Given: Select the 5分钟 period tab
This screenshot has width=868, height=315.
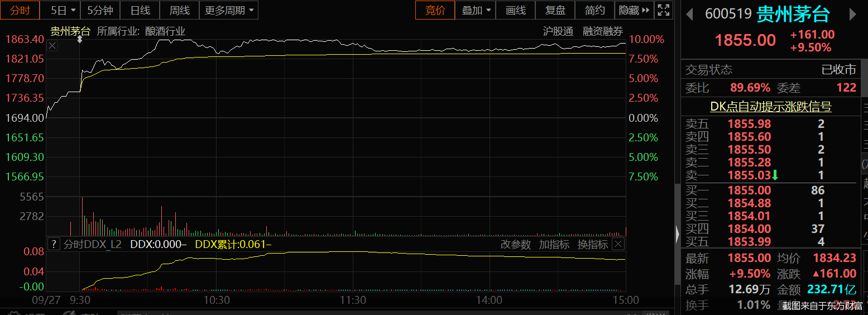Looking at the screenshot, I should click(100, 10).
